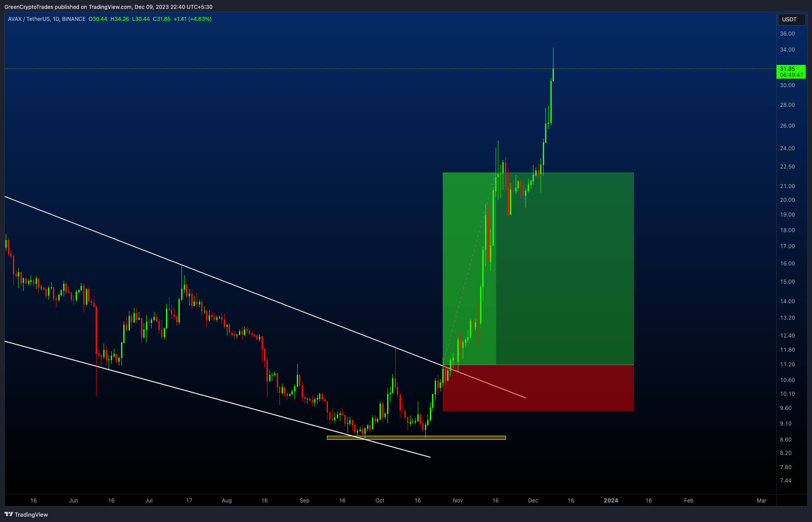Click the high price value H34.26
Screen dimensions: 812x522
coord(120,19)
